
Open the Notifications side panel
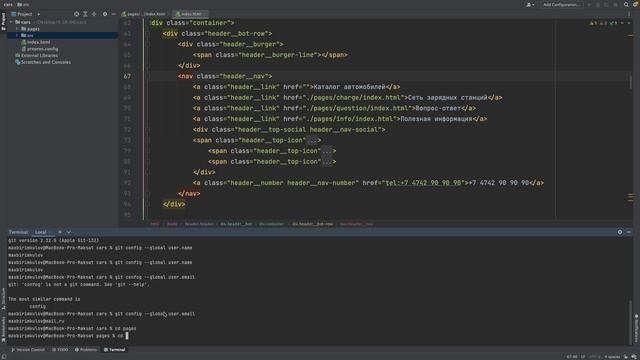[x=636, y=329]
